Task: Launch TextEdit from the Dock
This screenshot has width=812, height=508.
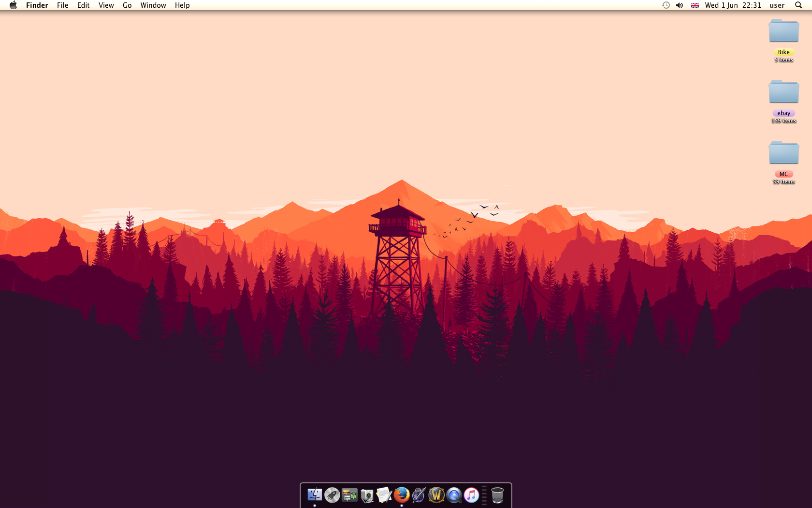Action: [384, 495]
